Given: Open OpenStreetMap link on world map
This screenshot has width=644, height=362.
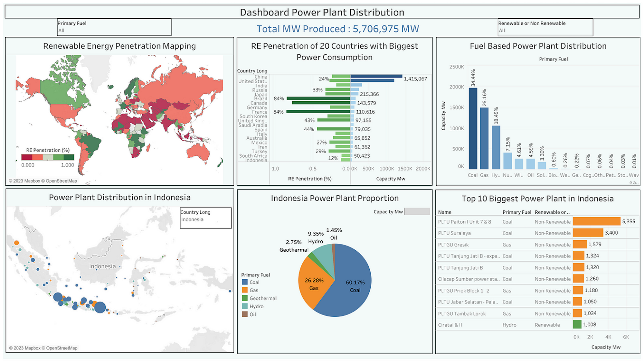Looking at the screenshot, I should pos(61,181).
